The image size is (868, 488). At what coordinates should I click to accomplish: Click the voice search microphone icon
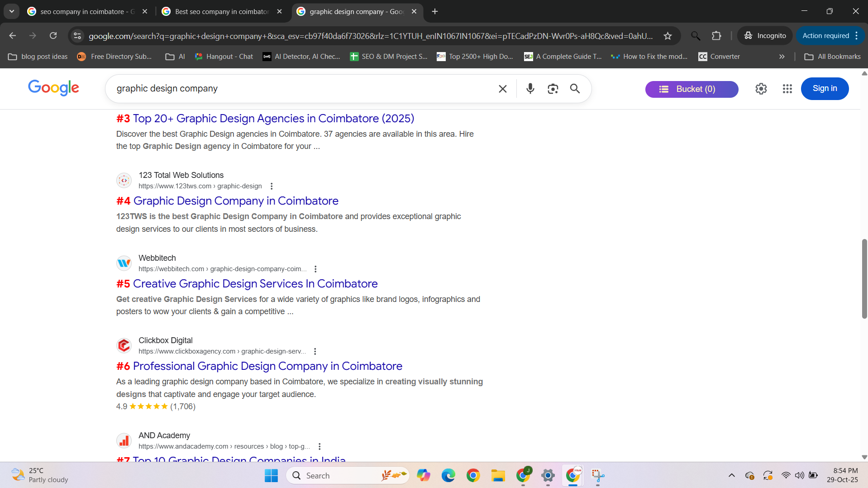click(530, 89)
